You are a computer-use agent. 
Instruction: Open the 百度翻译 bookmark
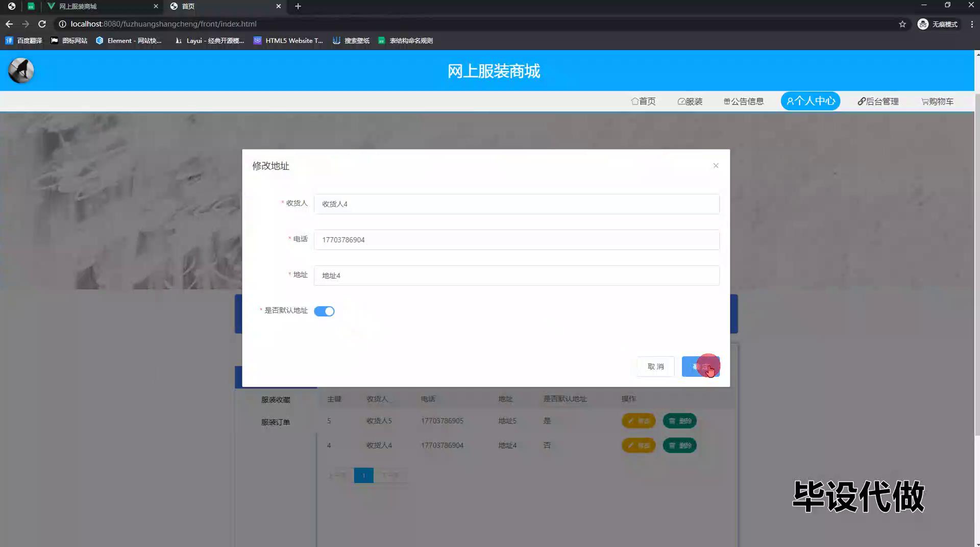24,41
